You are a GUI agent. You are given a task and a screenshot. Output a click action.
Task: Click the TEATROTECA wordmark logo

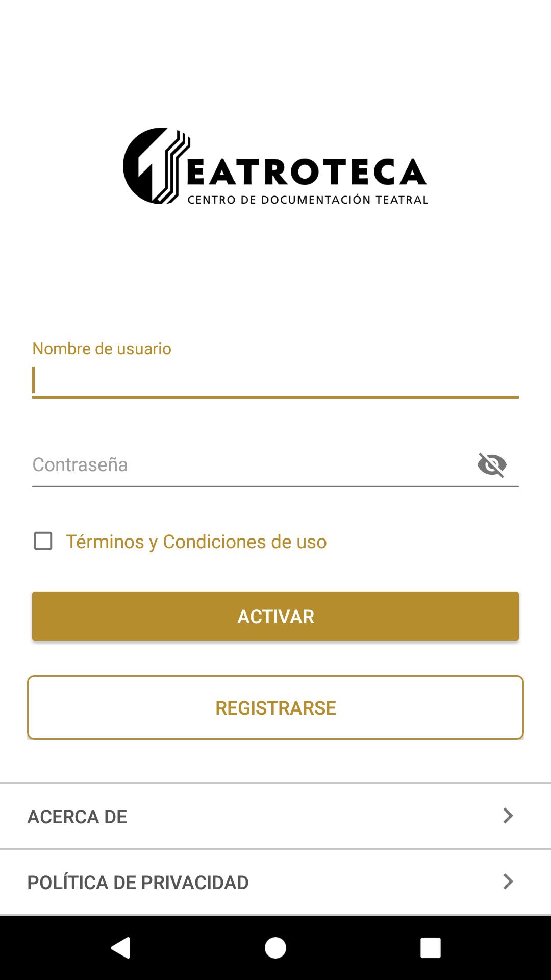[x=275, y=166]
